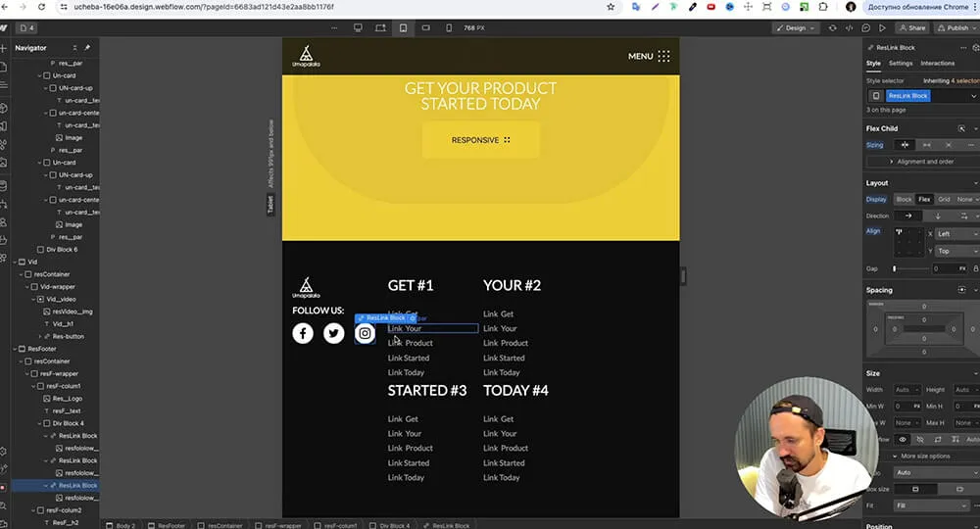Select the desktop base breakpoint icon

click(358, 28)
